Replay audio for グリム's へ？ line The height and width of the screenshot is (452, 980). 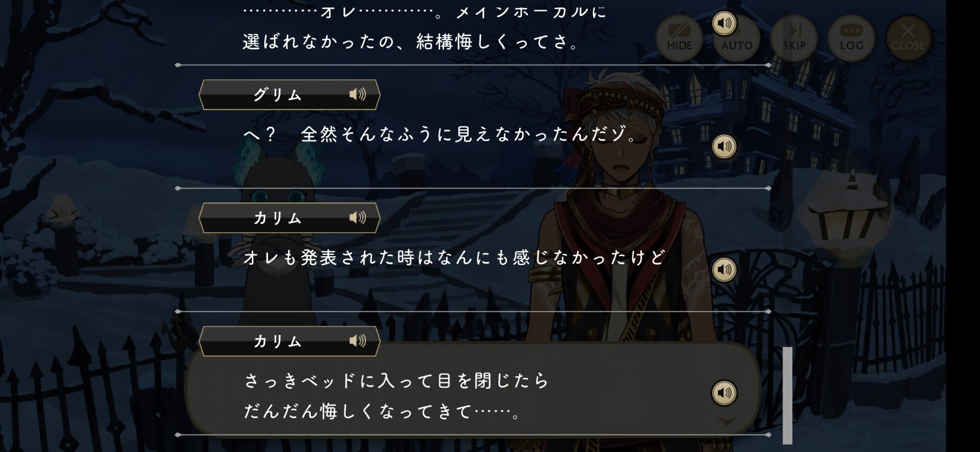click(724, 146)
